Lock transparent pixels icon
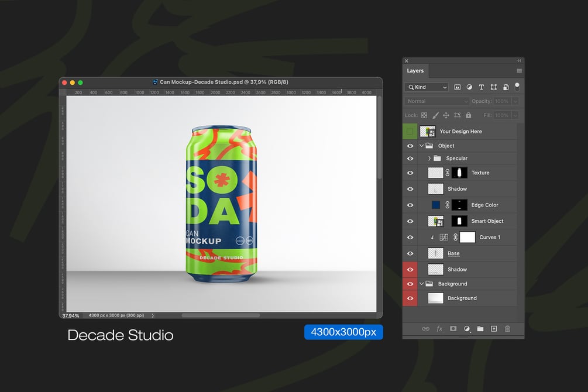This screenshot has width=588, height=392. click(424, 115)
